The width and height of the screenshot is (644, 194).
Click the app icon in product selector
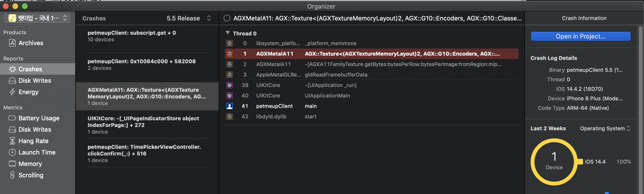[12, 18]
